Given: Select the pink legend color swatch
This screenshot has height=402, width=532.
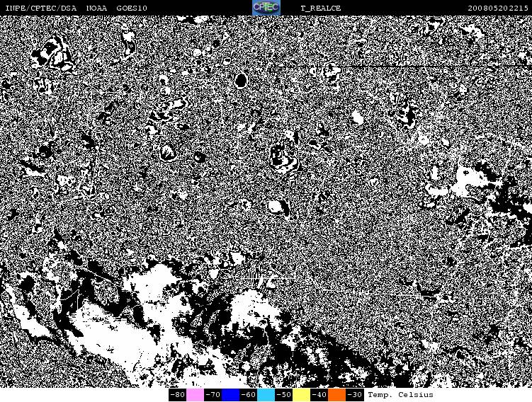Looking at the screenshot, I should [x=195, y=395].
